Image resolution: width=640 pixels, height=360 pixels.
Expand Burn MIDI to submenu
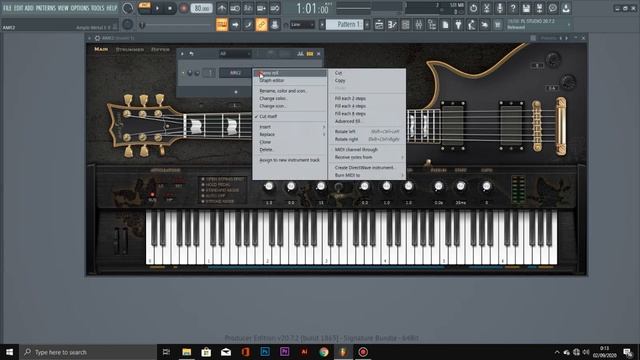pyautogui.click(x=367, y=176)
